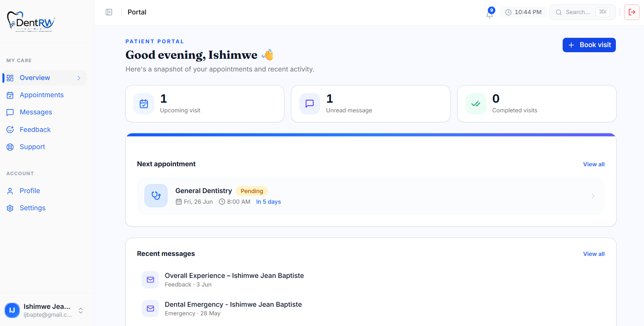Click the envelope icon beside Overall Experience message
Viewport: 644px width, 326px height.
click(150, 280)
